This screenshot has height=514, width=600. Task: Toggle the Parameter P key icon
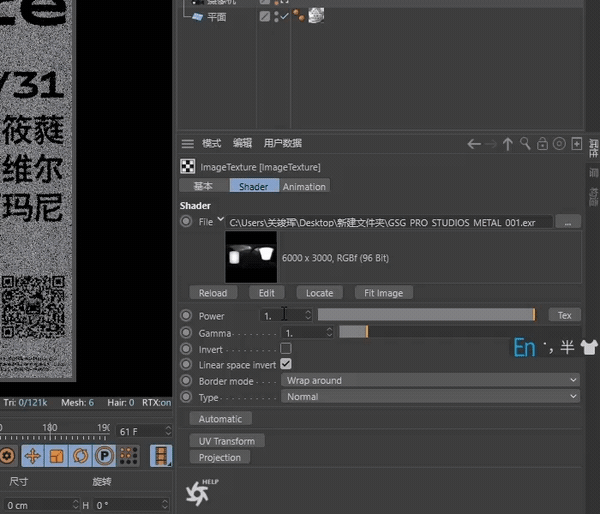pos(104,456)
